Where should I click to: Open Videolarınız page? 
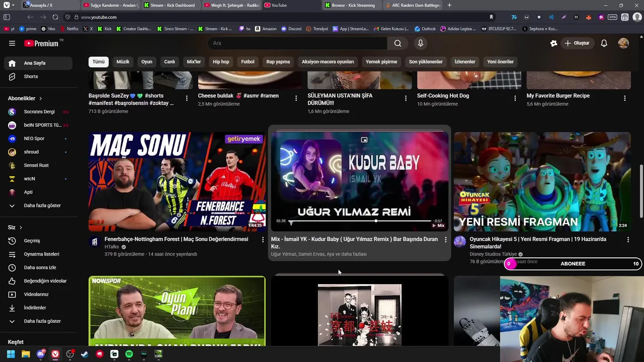(38, 294)
